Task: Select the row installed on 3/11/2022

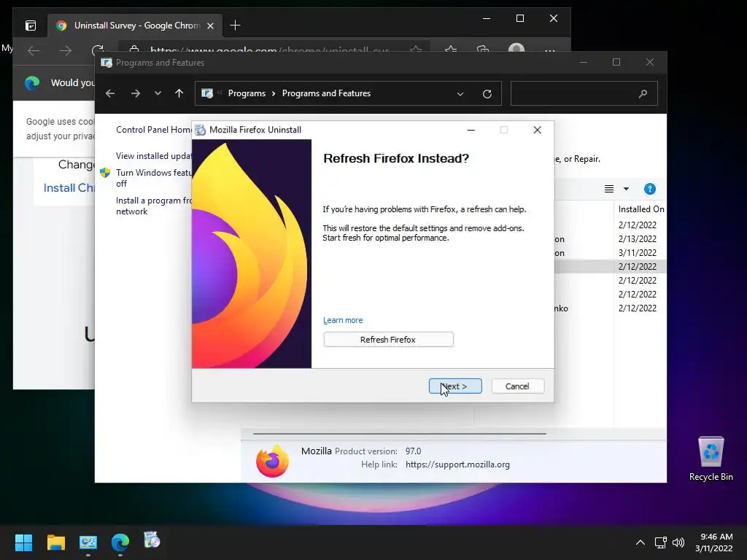Action: click(x=610, y=253)
